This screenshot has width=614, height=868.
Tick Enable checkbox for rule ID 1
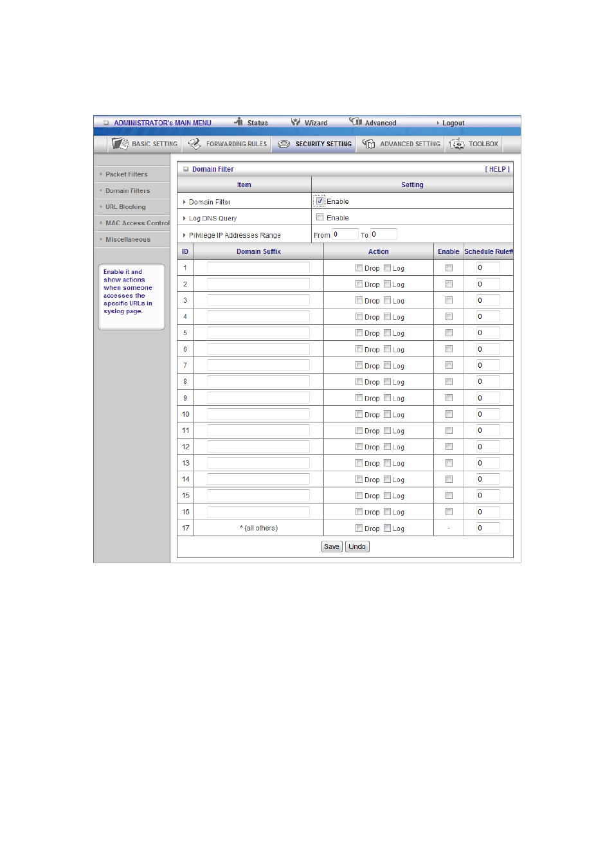click(449, 268)
